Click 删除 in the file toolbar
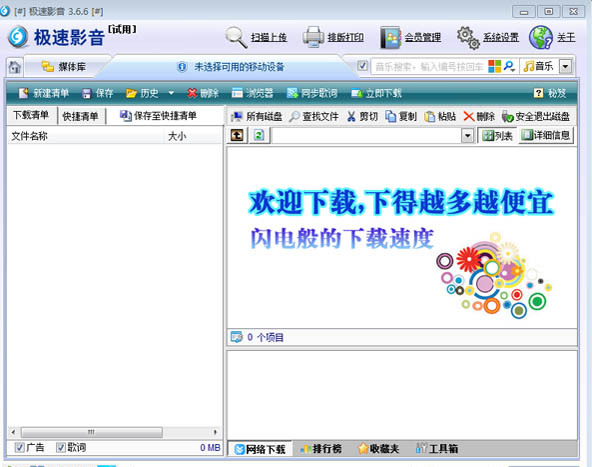592x467 pixels. click(x=479, y=117)
